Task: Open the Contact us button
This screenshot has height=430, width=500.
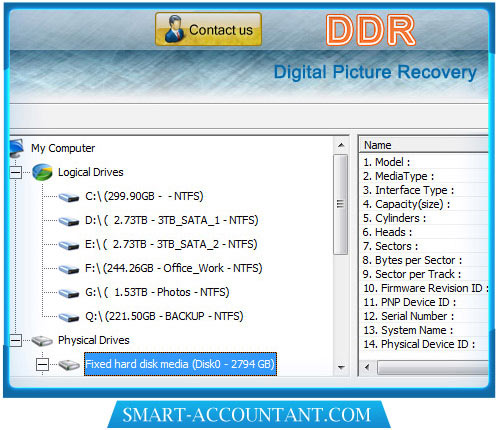Action: pos(208,29)
